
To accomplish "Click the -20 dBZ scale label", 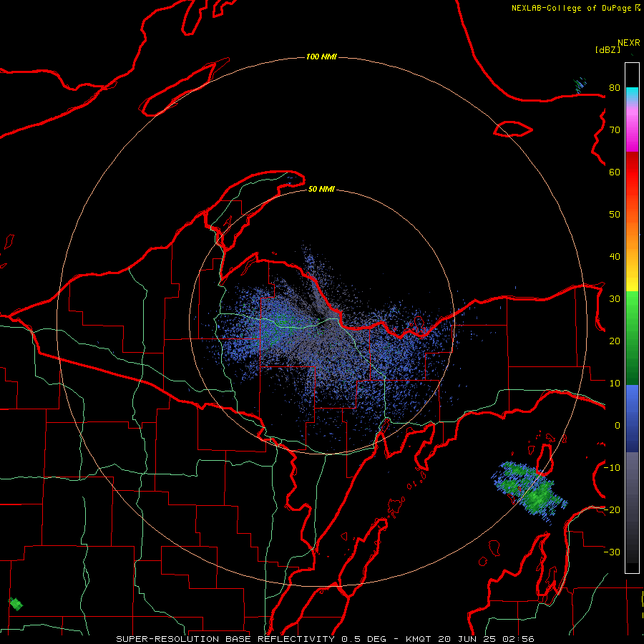I will pos(612,509).
